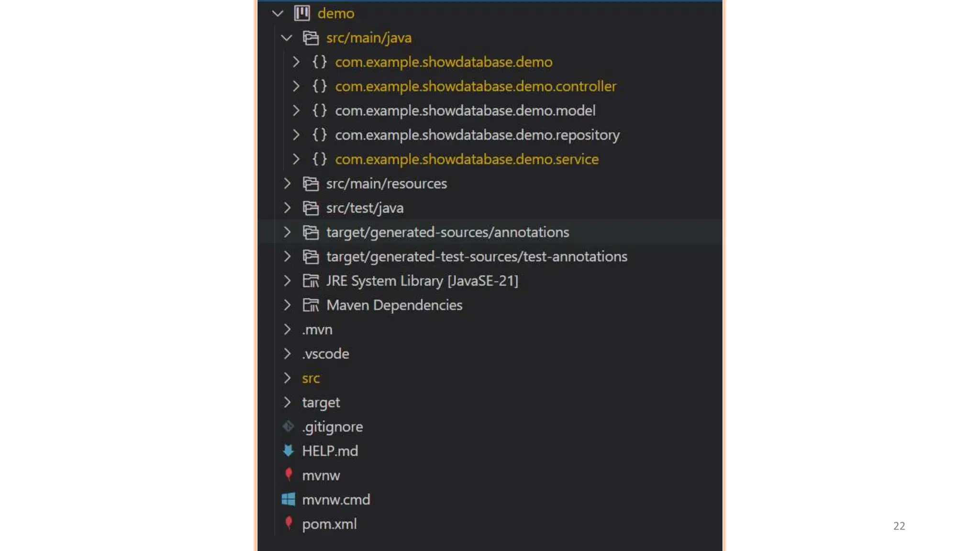Collapse the demo project root
This screenshot has width=980, height=551.
(278, 13)
